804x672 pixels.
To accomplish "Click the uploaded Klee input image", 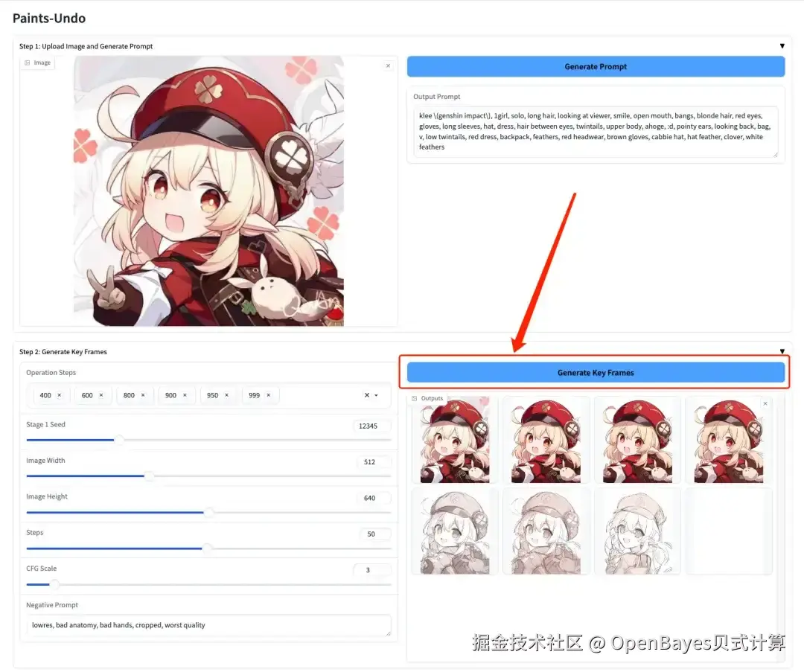I will [208, 191].
